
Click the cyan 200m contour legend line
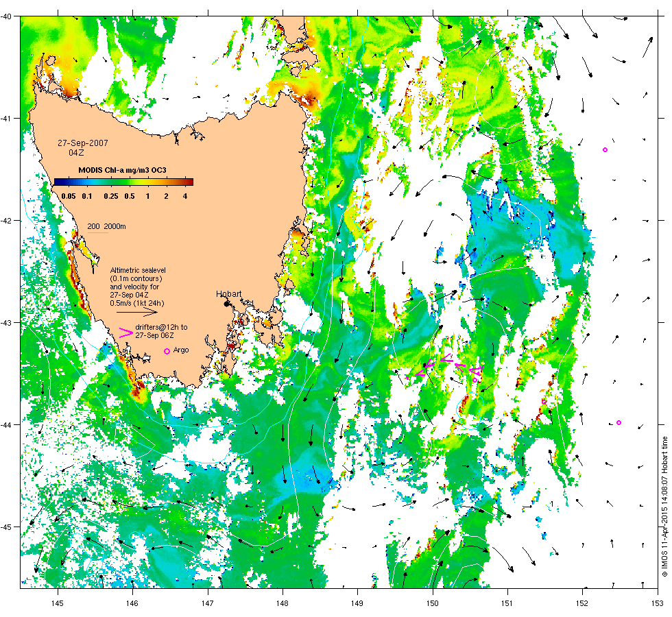pos(97,232)
